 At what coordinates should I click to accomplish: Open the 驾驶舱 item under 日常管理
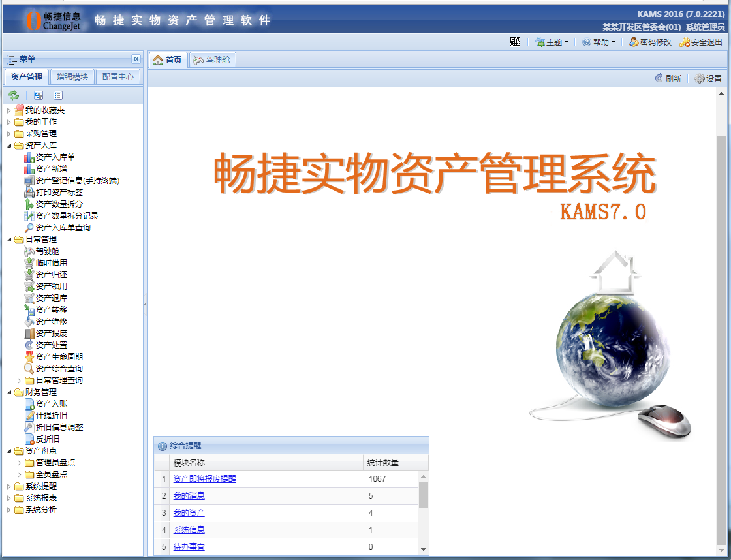[47, 251]
